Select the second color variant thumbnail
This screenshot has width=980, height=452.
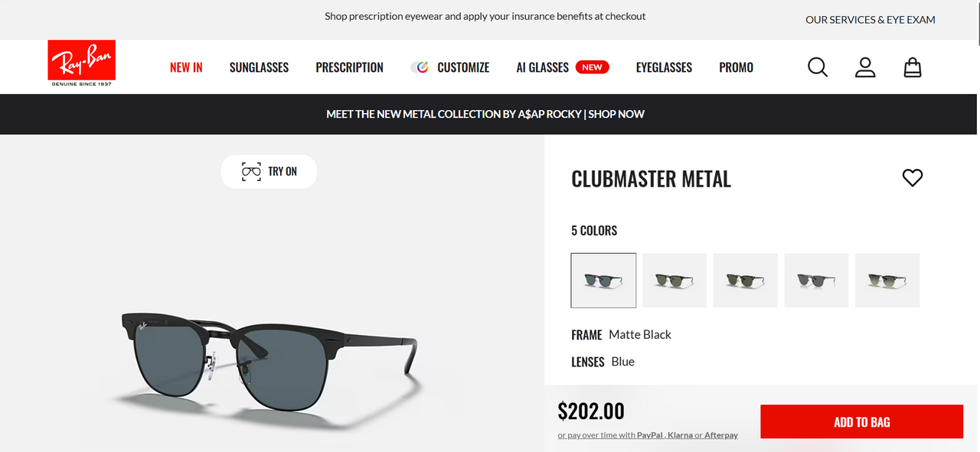(675, 281)
